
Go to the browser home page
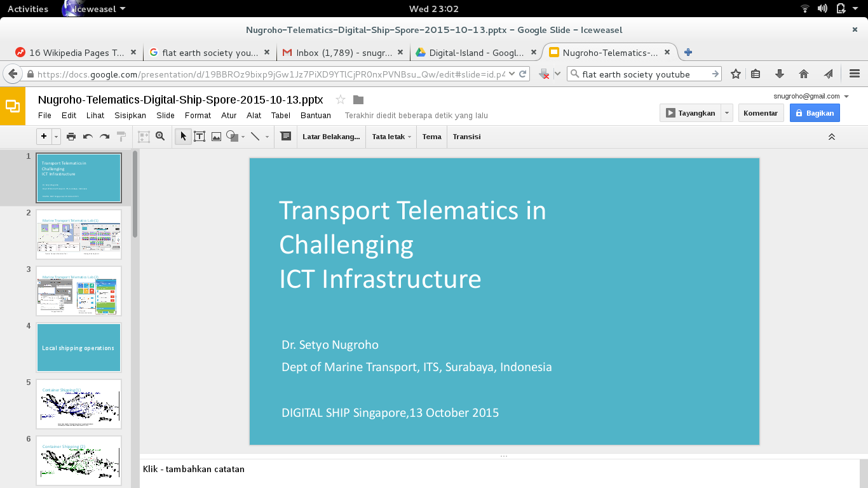click(x=804, y=74)
